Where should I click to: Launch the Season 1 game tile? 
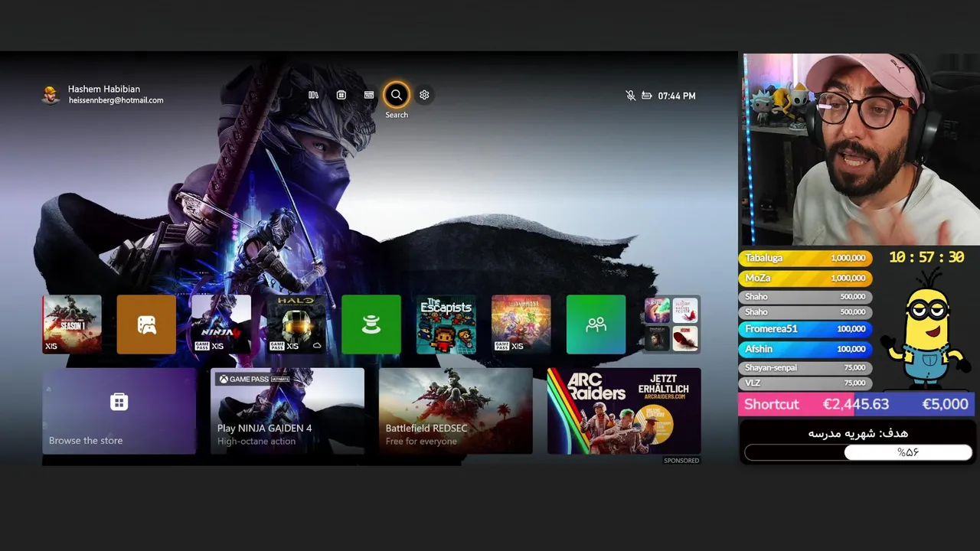click(x=72, y=324)
